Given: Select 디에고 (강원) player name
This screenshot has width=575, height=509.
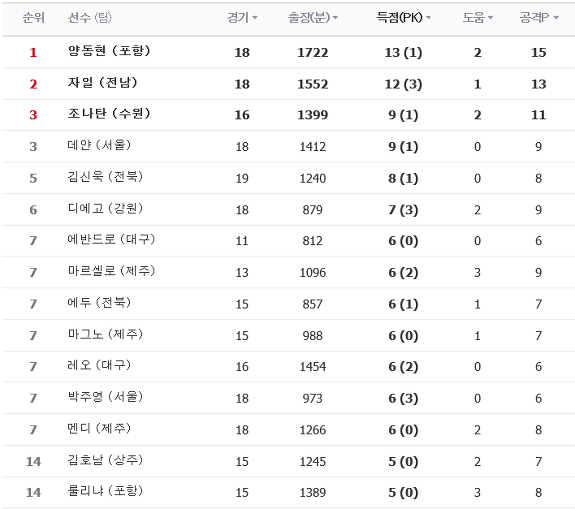Looking at the screenshot, I should coord(105,208).
